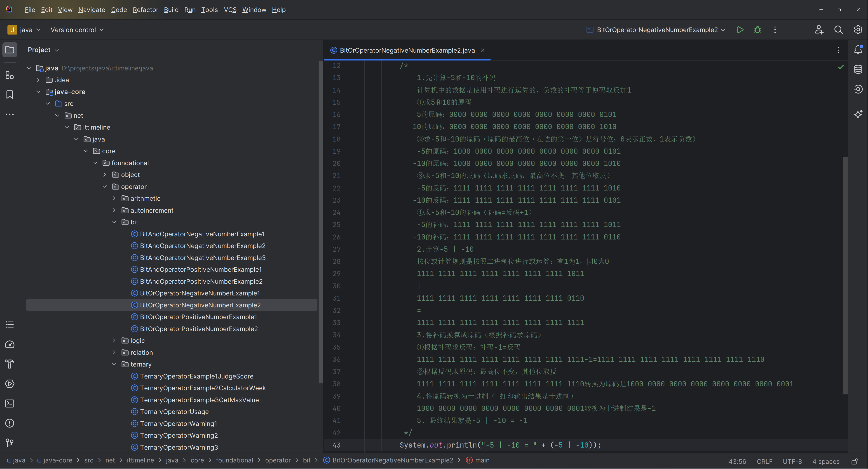Open the Version control dropdown
This screenshot has height=469, width=868.
coord(77,30)
